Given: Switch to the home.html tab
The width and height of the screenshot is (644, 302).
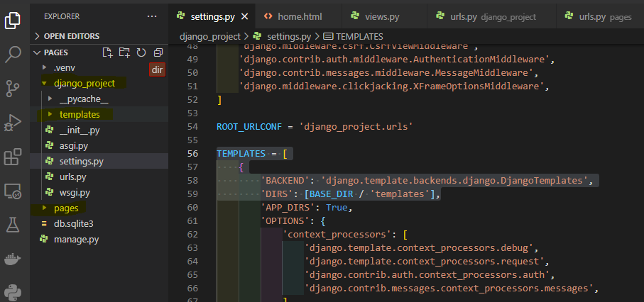Looking at the screenshot, I should click(x=298, y=16).
